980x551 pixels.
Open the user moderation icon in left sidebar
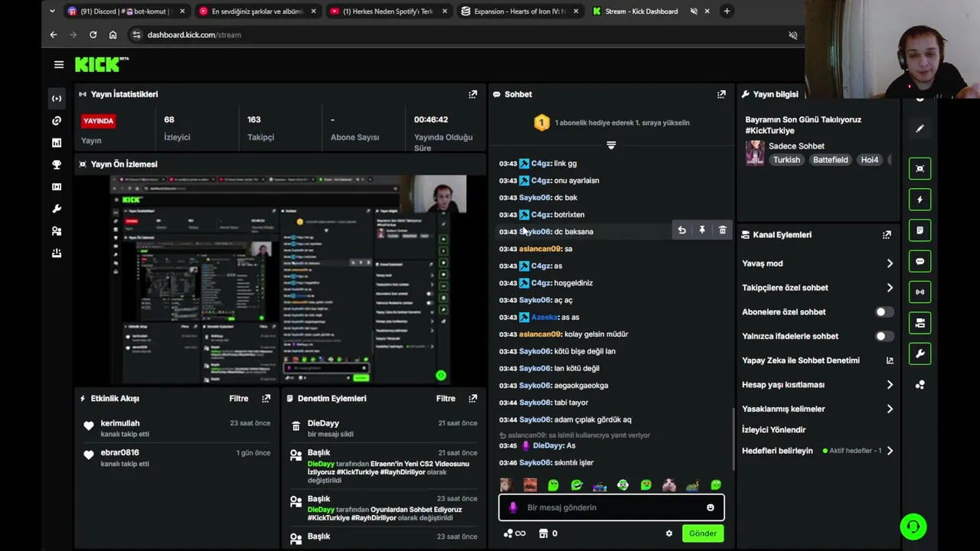click(x=57, y=231)
